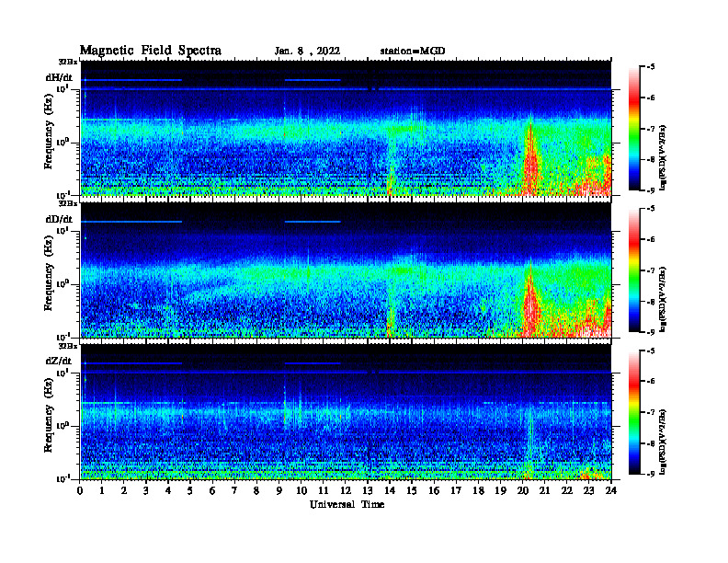Click the dH/dt panel label

[59, 77]
